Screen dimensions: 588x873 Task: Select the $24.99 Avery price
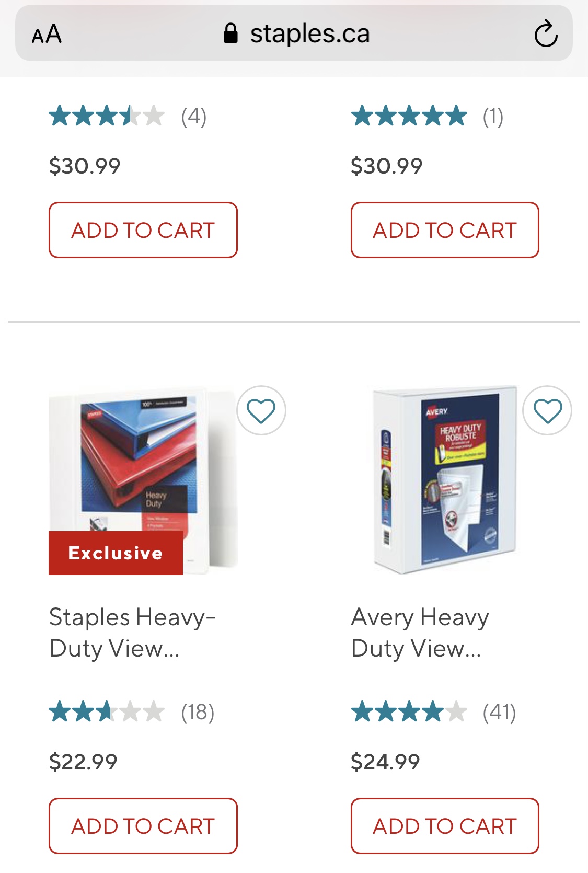(x=385, y=762)
